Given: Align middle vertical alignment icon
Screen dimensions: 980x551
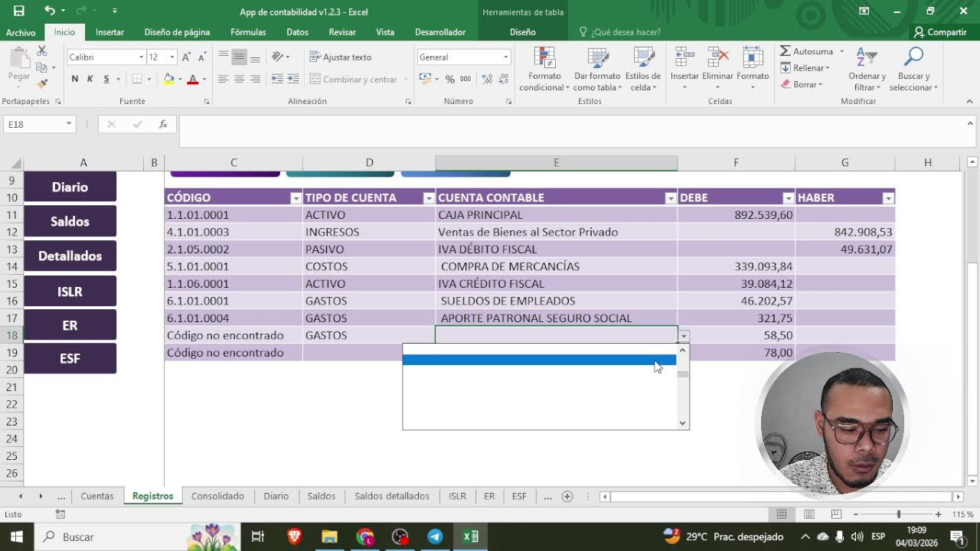Looking at the screenshot, I should [239, 57].
